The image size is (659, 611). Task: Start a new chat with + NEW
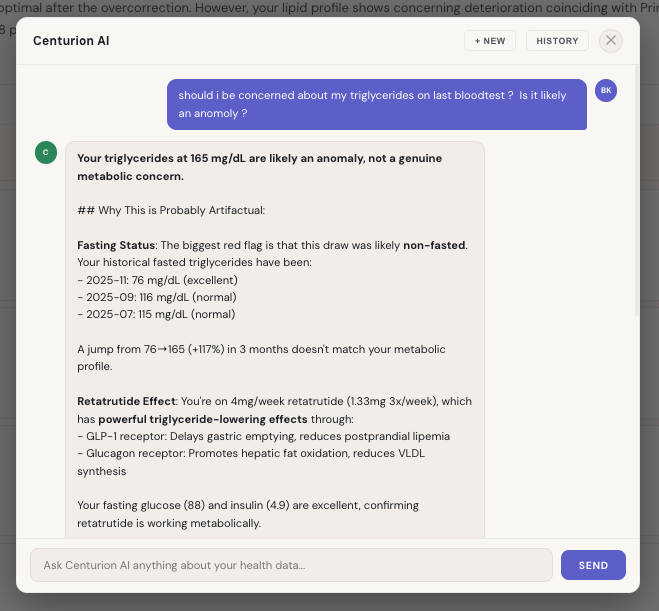(490, 41)
